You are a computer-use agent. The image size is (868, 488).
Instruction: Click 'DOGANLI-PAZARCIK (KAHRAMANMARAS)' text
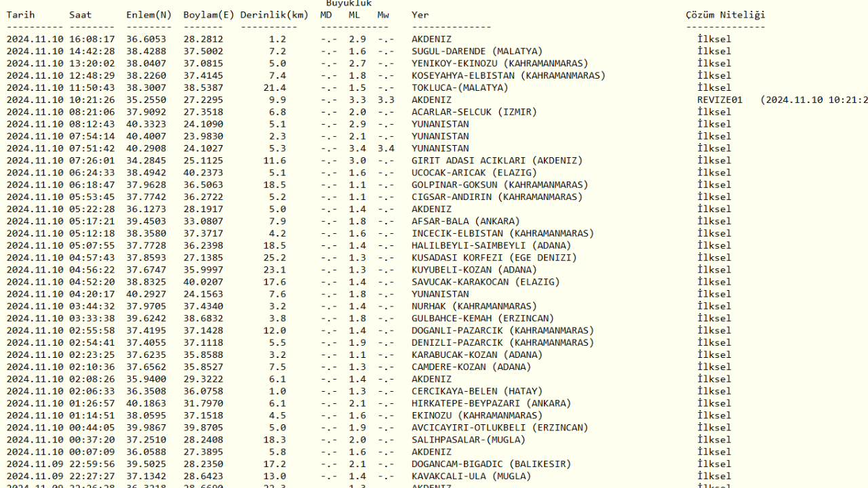point(502,331)
